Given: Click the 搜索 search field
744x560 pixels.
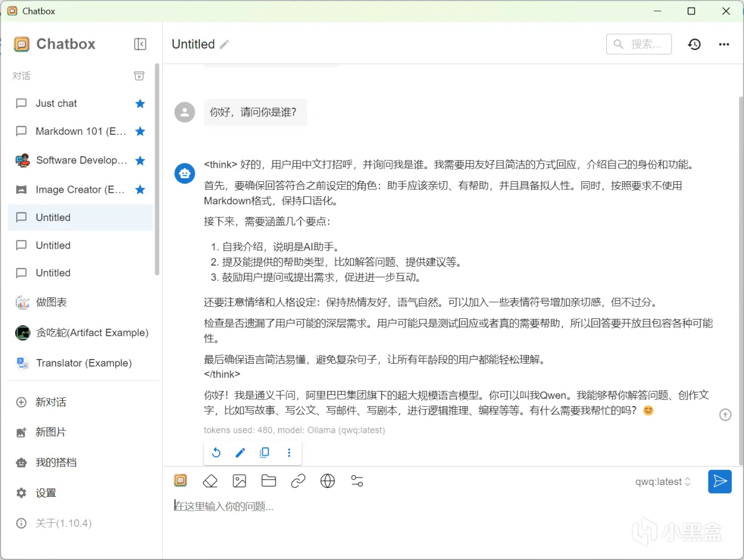Looking at the screenshot, I should [x=639, y=44].
